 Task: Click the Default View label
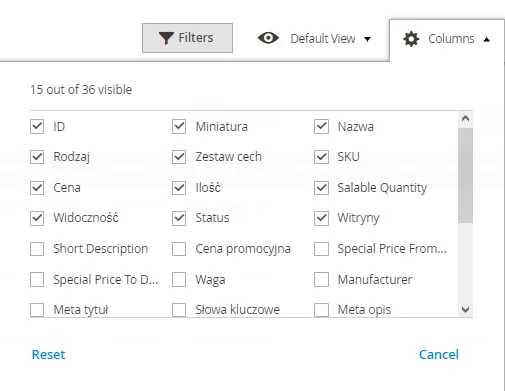click(x=323, y=39)
